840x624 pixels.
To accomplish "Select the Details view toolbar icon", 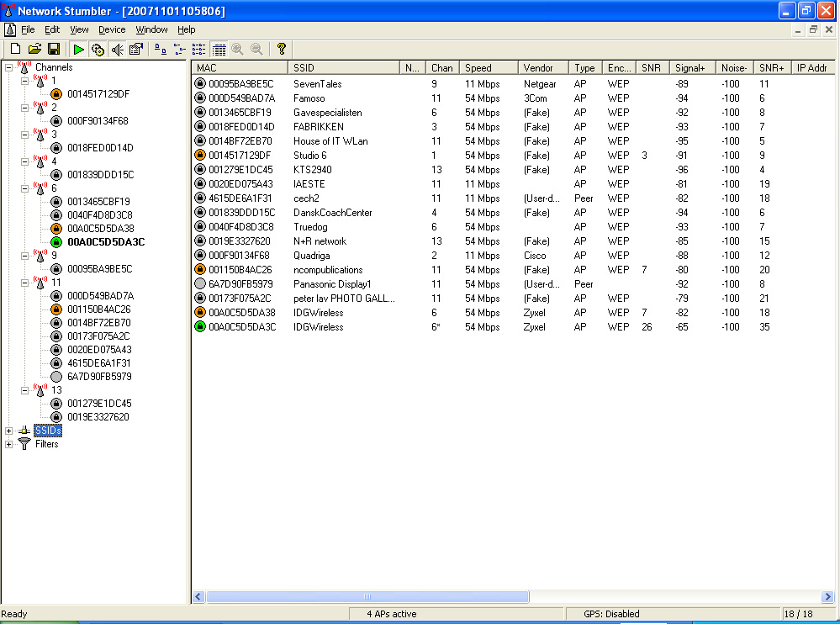I will click(219, 50).
